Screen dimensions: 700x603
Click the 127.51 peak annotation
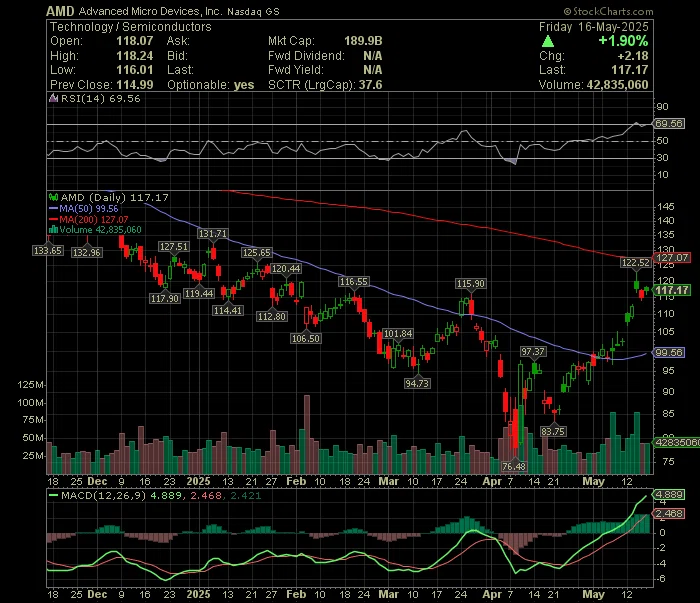click(174, 247)
